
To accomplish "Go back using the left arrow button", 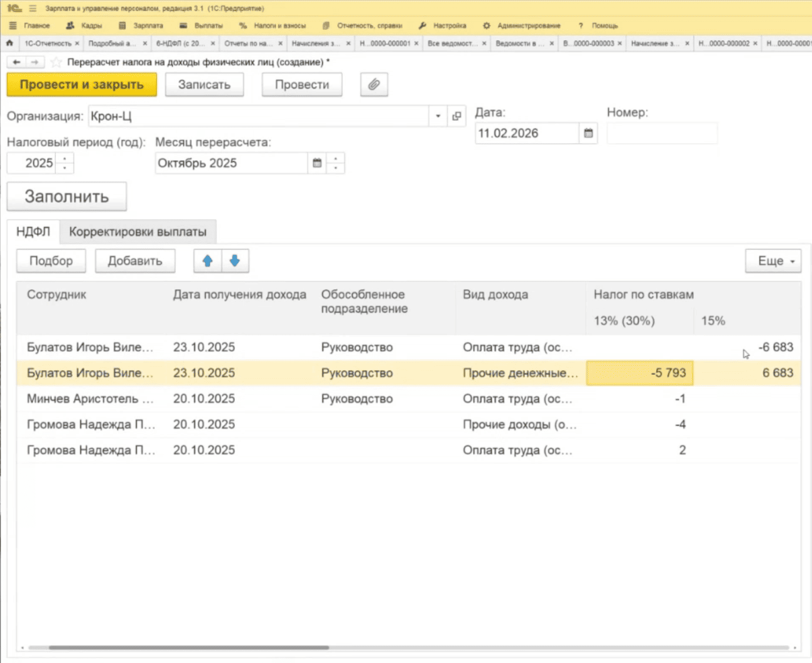I will [17, 62].
